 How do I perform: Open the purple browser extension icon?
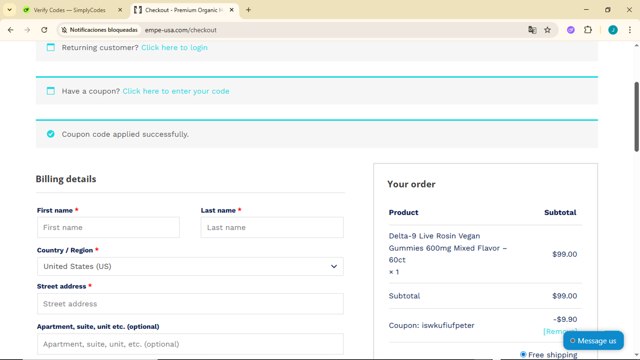tap(571, 30)
